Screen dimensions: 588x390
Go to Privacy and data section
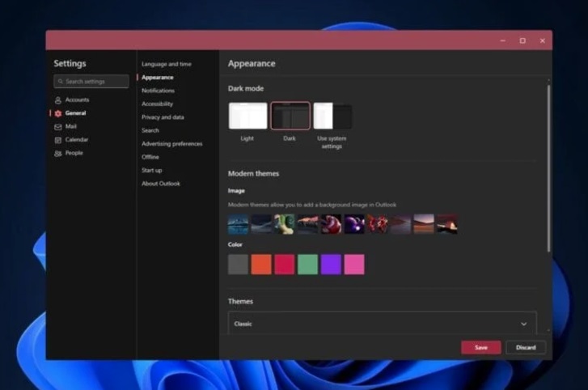163,117
